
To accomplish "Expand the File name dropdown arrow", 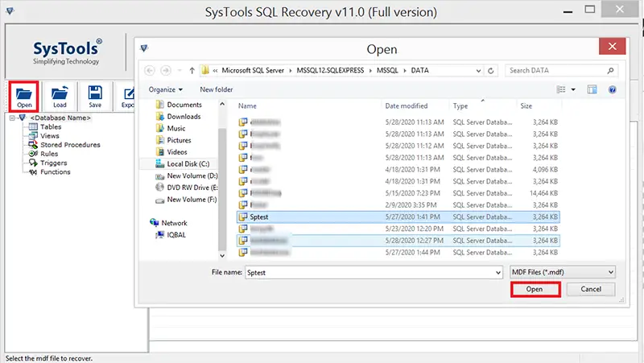I will 498,273.
